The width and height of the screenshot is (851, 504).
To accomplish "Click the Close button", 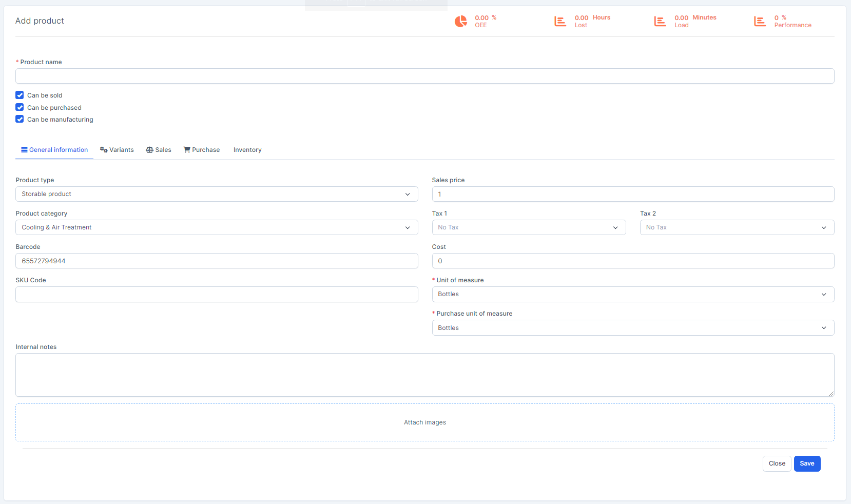I will click(777, 463).
